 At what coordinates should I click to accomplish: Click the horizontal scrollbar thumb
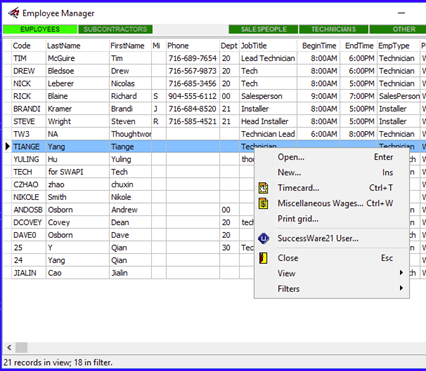click(22, 347)
